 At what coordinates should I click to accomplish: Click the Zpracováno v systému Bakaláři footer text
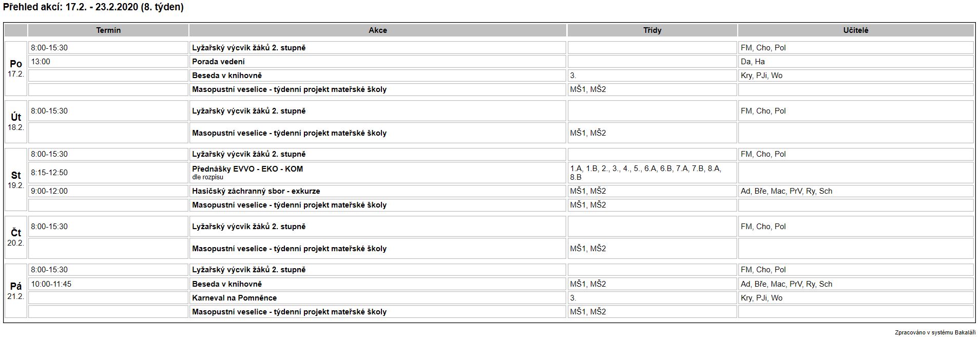[x=935, y=332]
